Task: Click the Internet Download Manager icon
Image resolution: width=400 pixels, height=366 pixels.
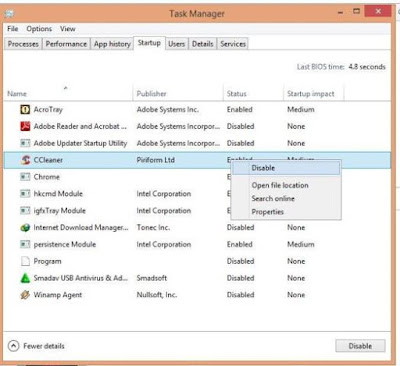Action: click(25, 228)
